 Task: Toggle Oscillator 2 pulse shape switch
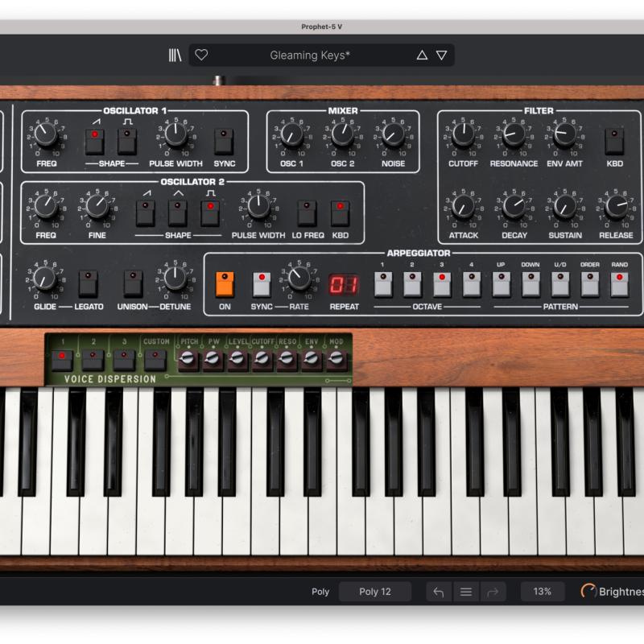[x=210, y=213]
